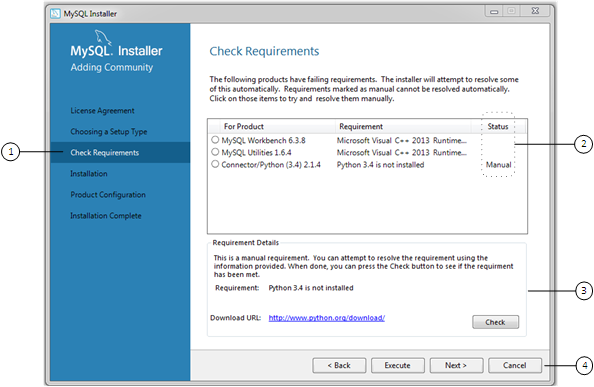The width and height of the screenshot is (594, 387).
Task: Close the MySQL Installer window
Action: pyautogui.click(x=535, y=11)
